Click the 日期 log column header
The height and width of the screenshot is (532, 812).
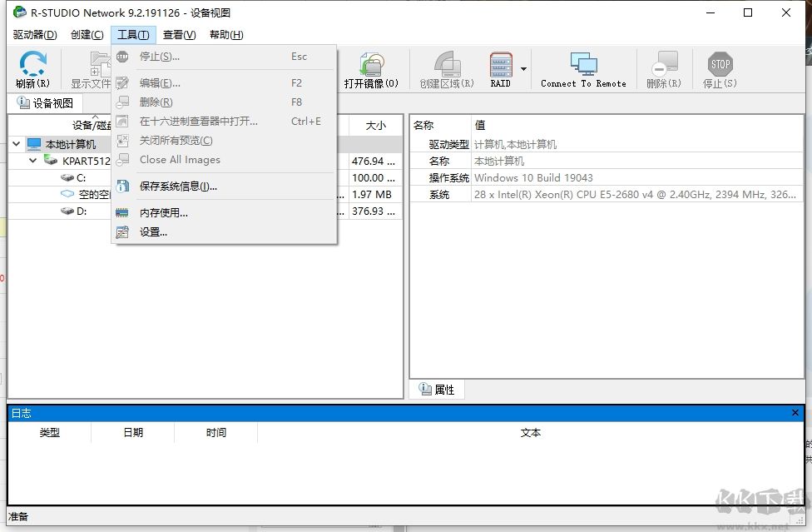(x=133, y=433)
